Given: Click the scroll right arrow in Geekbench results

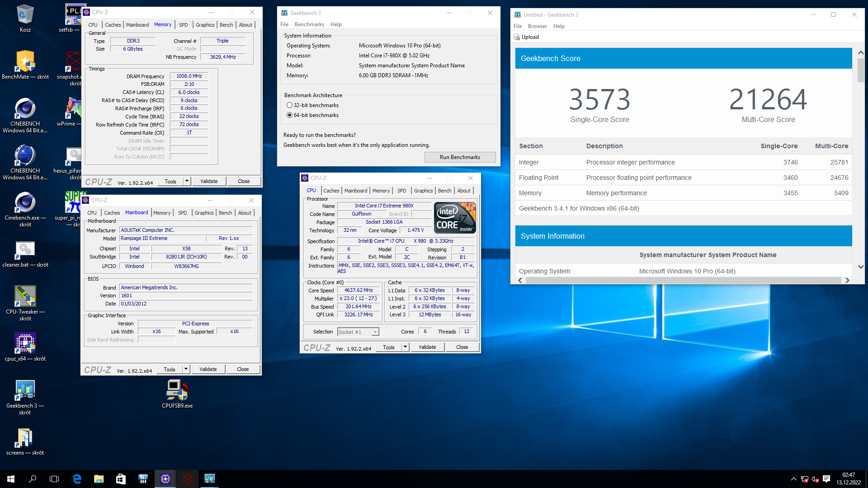Looking at the screenshot, I should 847,280.
